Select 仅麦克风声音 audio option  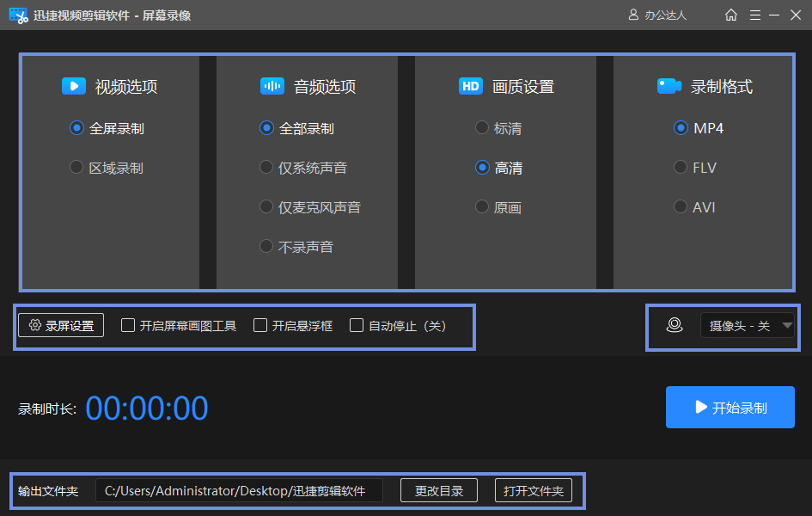coord(266,206)
